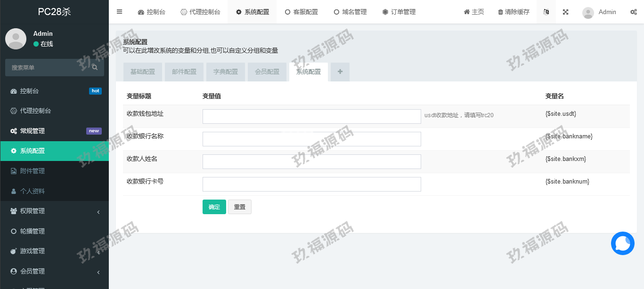This screenshot has width=644, height=289.
Task: Open the Admin user dropdown in header
Action: tap(599, 12)
